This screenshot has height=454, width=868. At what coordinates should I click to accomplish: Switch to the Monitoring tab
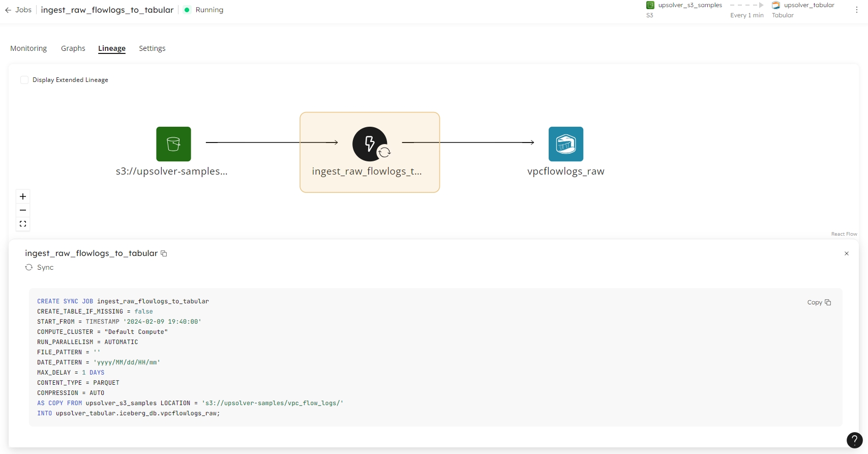click(x=28, y=48)
